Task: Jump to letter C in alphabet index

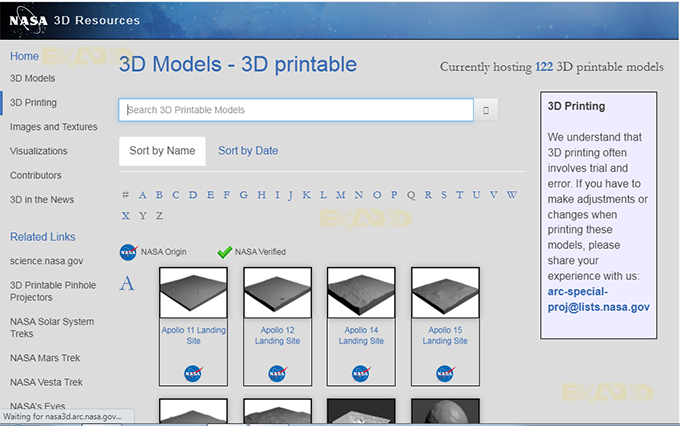Action: (x=176, y=195)
